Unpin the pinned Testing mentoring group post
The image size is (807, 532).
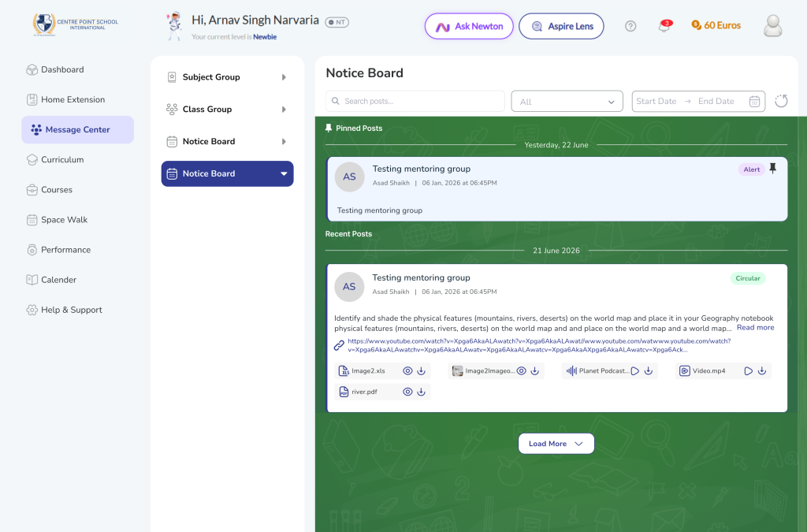click(772, 169)
